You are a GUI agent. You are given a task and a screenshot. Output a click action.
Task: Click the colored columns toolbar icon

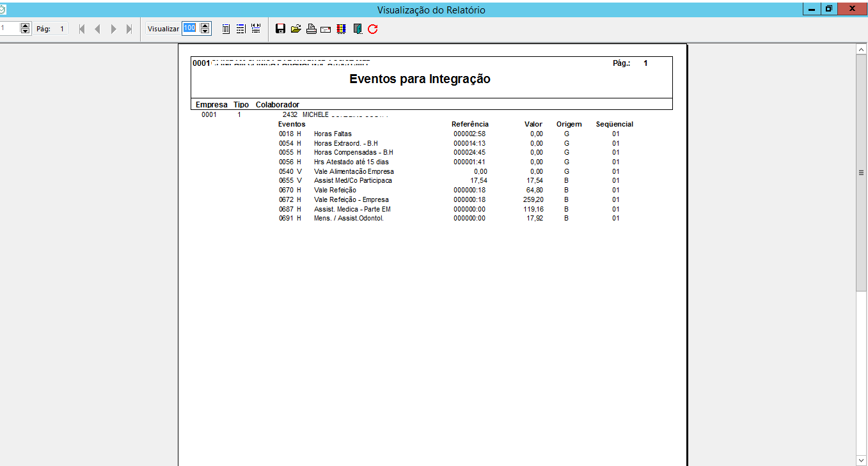coord(342,29)
